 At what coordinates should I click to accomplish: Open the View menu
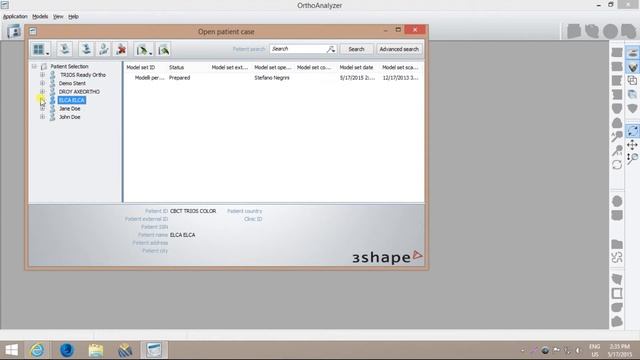(x=58, y=16)
